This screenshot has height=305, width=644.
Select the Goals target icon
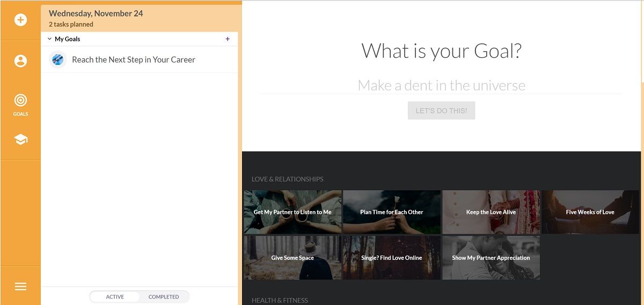click(x=20, y=100)
